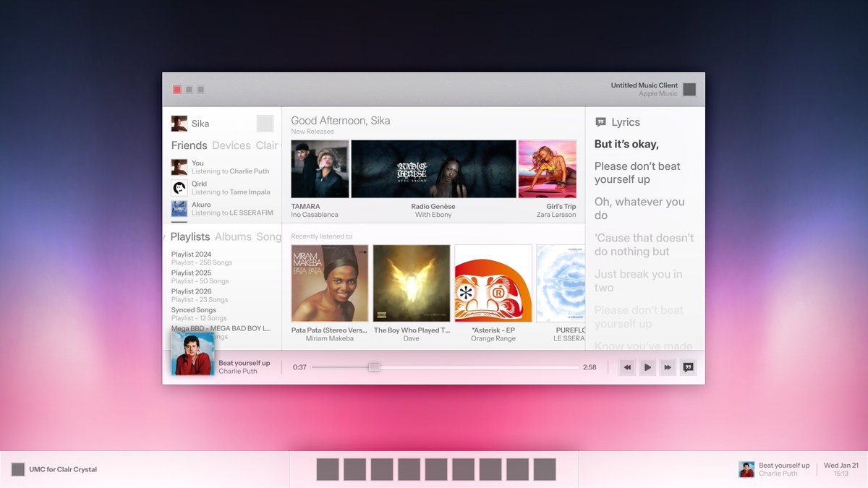Click the Apple Music square icon in title bar
868x488 pixels.
coord(689,90)
